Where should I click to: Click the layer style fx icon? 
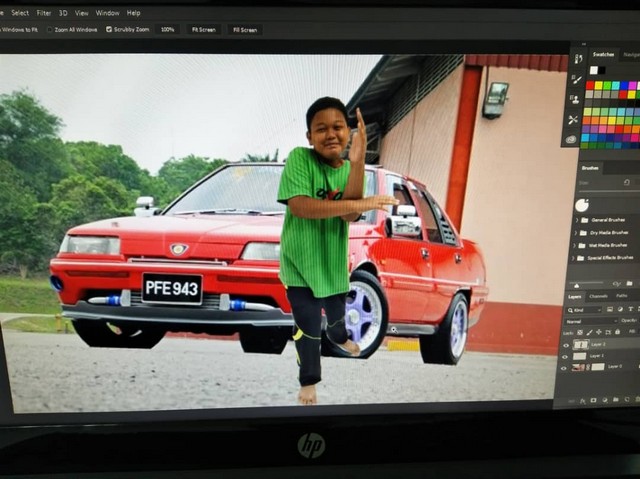pyautogui.click(x=583, y=400)
